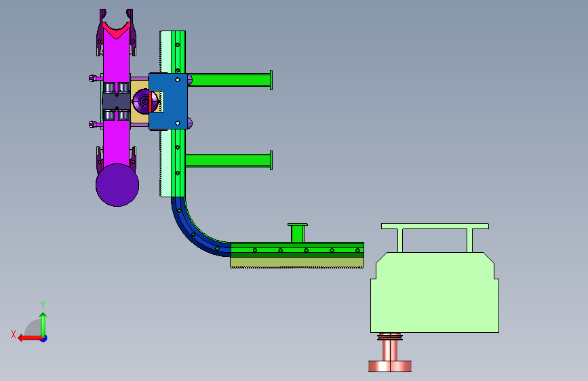Select the large light green housing body
Viewport: 588px width, 381px height.
click(435, 292)
